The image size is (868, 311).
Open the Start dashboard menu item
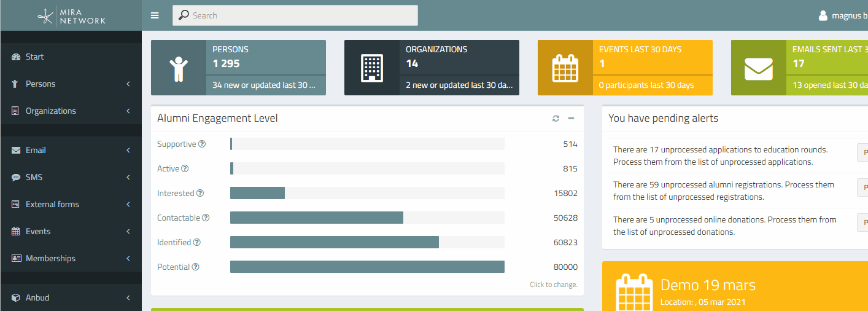(71, 57)
